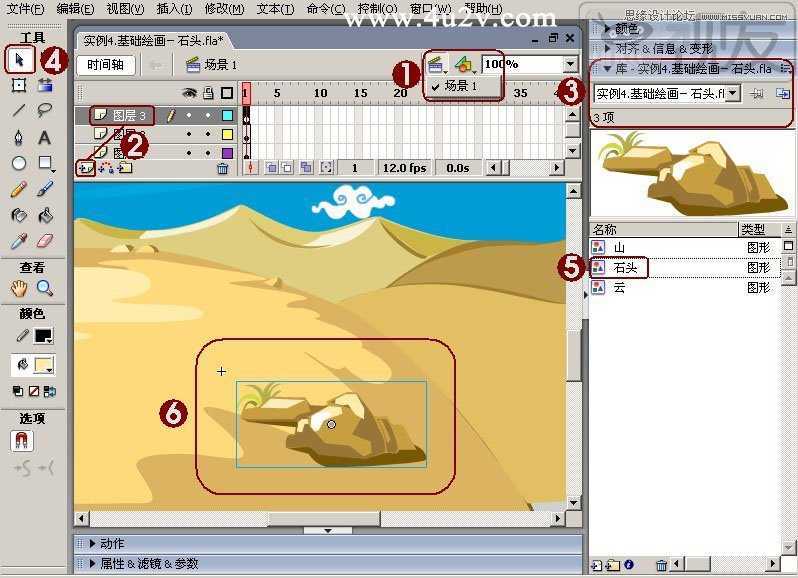Click the Insert Layer Folder icon
This screenshot has width=798, height=578.
pyautogui.click(x=125, y=168)
